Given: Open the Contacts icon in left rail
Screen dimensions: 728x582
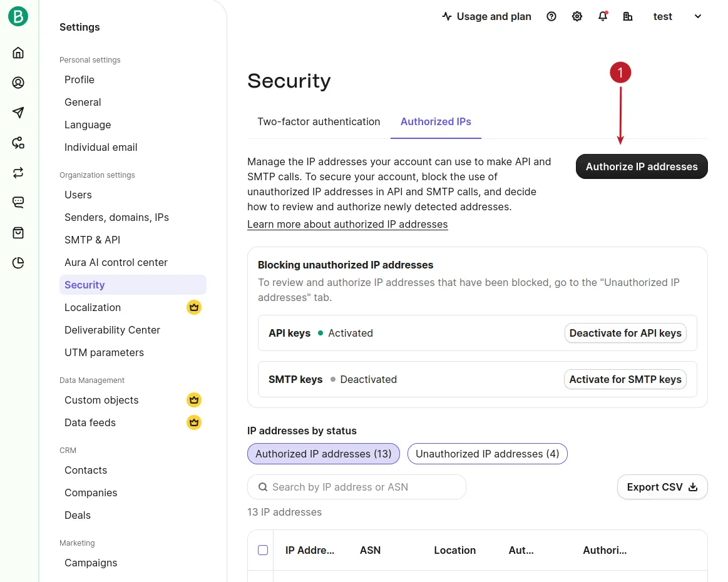Looking at the screenshot, I should coord(18,83).
